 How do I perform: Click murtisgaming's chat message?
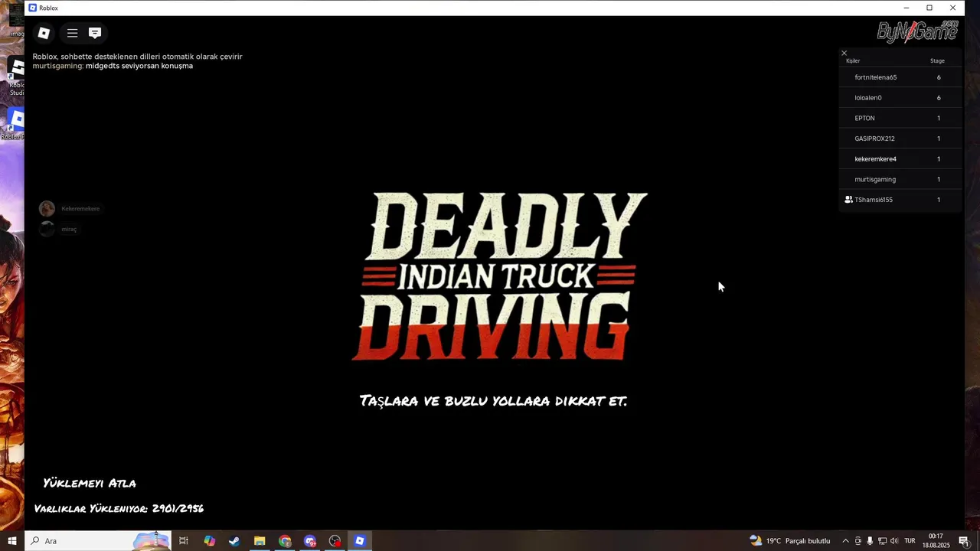tap(113, 66)
